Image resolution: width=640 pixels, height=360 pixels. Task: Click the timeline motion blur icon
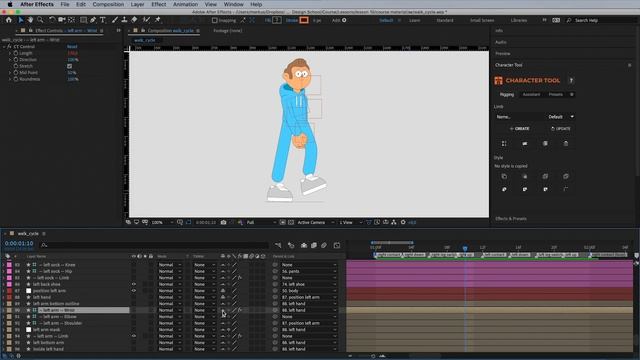coord(324,245)
